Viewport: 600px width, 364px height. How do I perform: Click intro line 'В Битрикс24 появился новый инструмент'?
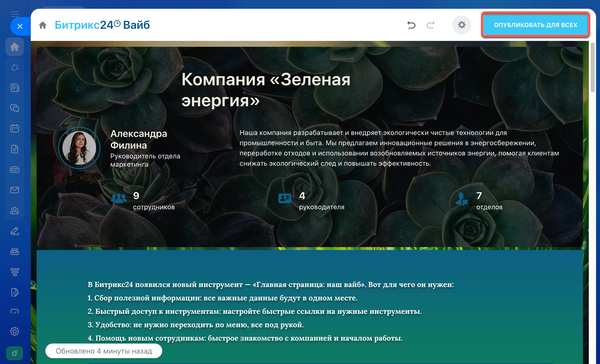tap(271, 284)
